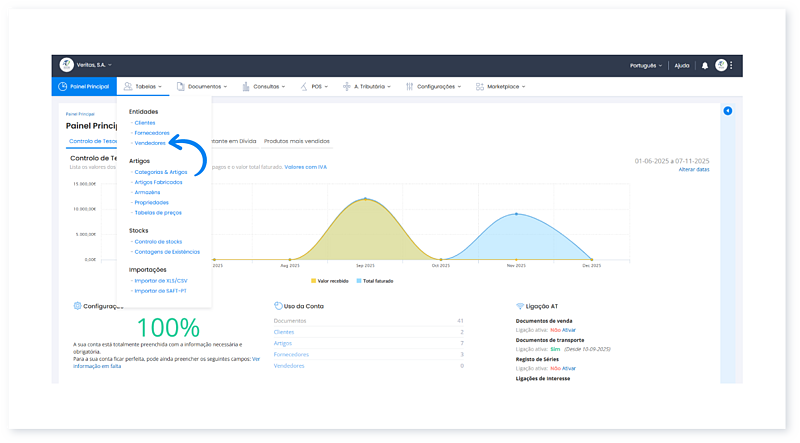
Task: Click the vertical three-dot icon in header
Action: tap(732, 65)
